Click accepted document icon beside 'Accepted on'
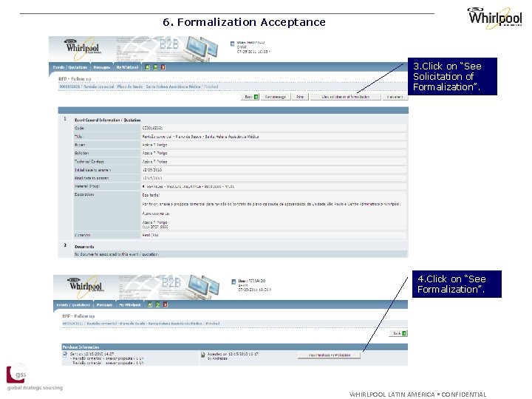 203,355
